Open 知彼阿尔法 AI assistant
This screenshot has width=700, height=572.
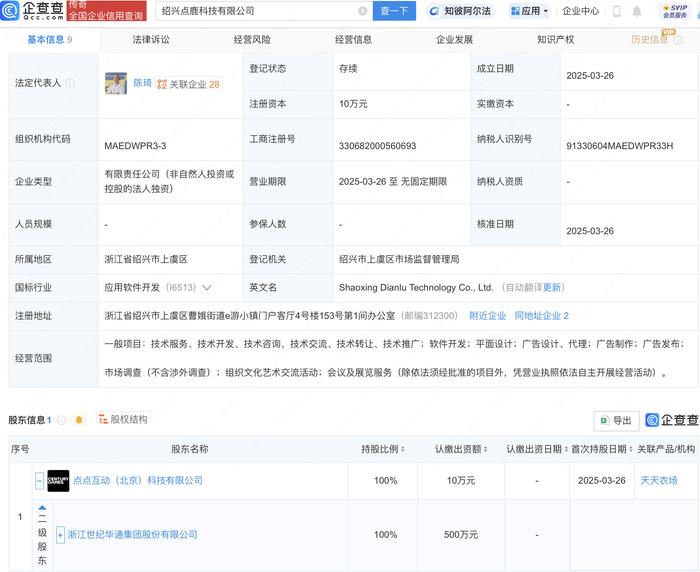coord(460,11)
